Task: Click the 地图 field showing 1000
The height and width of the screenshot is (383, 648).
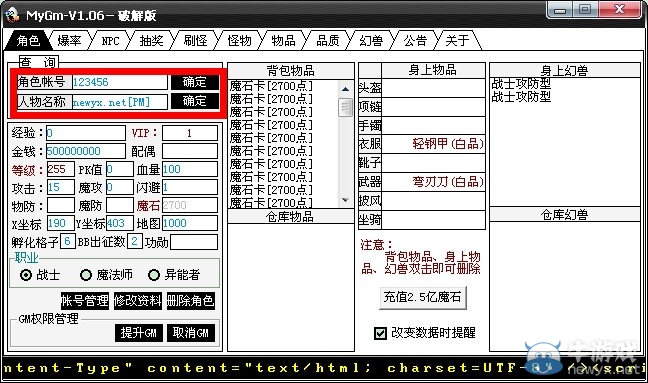Action: (190, 223)
